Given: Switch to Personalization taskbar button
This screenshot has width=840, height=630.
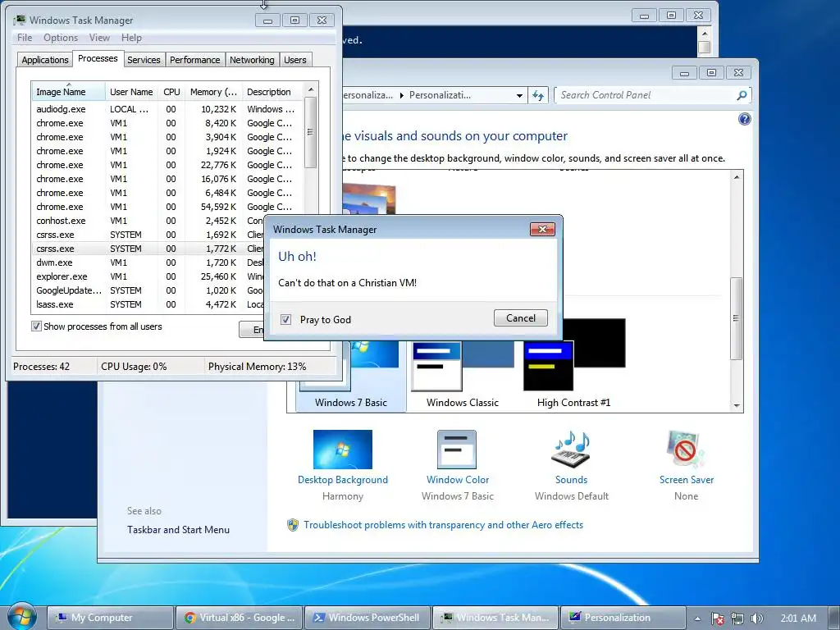Looking at the screenshot, I should coord(623,618).
